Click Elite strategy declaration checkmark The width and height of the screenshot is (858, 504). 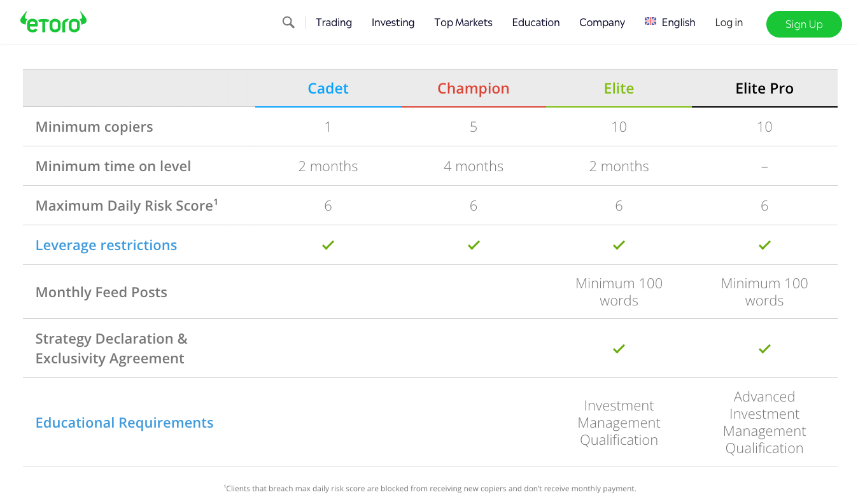(x=619, y=349)
